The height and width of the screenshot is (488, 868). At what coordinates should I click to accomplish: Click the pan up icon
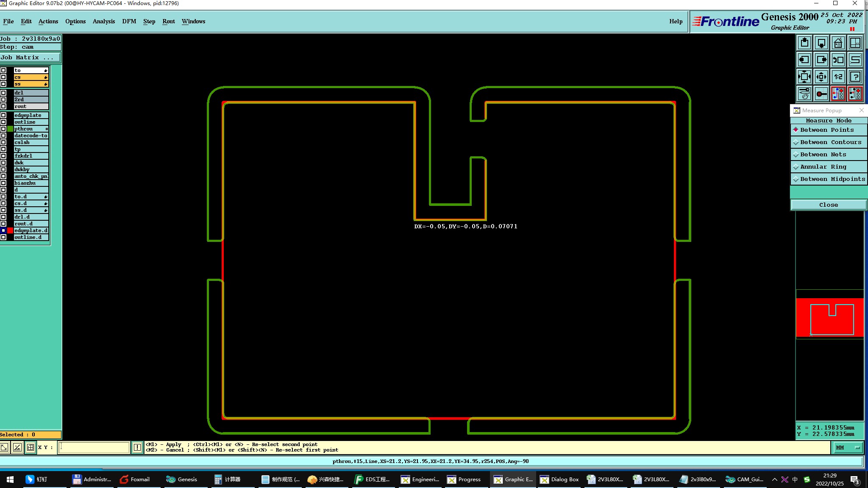tap(804, 43)
